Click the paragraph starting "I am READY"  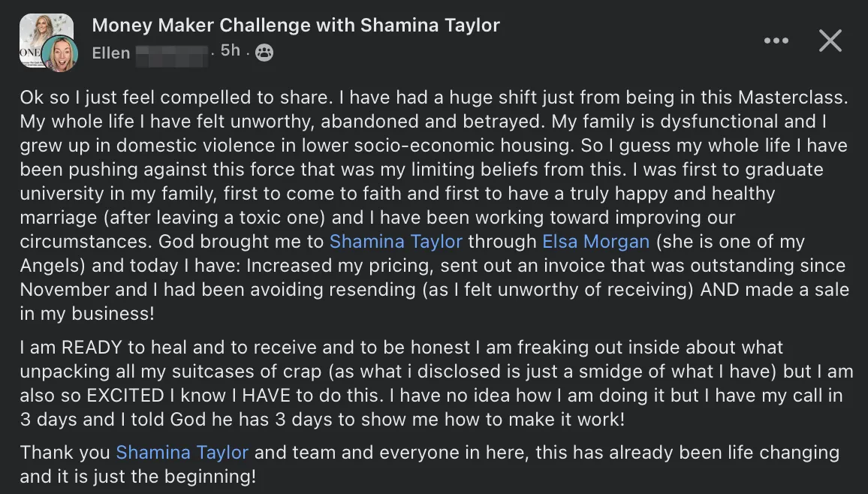click(433, 383)
